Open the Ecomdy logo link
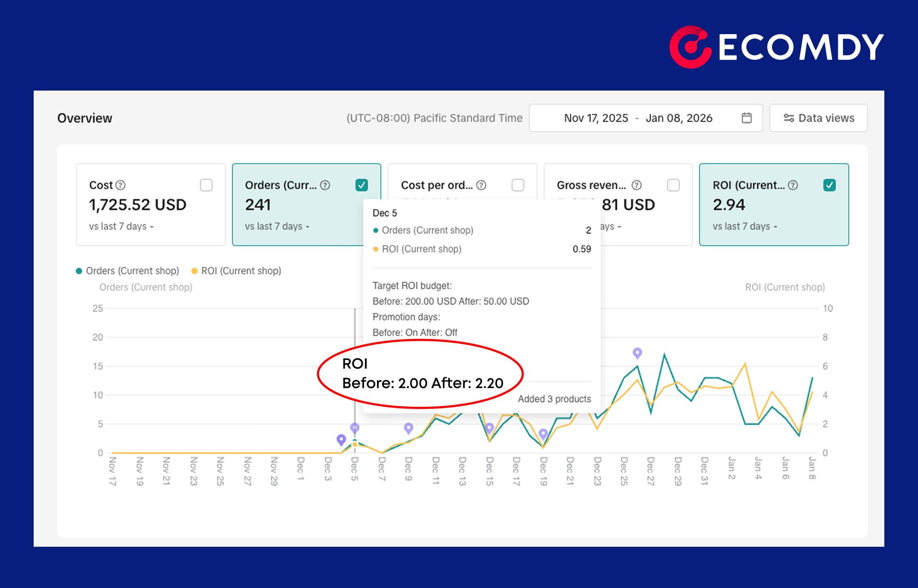Image resolution: width=918 pixels, height=588 pixels. pos(775,46)
